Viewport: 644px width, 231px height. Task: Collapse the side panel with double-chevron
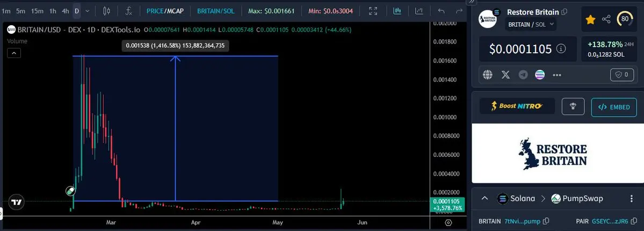pyautogui.click(x=471, y=2)
